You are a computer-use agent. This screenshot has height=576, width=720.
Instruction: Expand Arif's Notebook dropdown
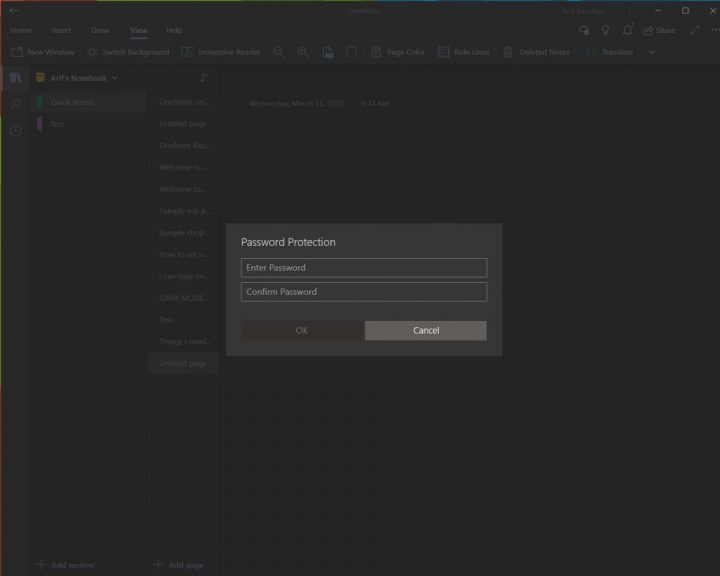115,78
